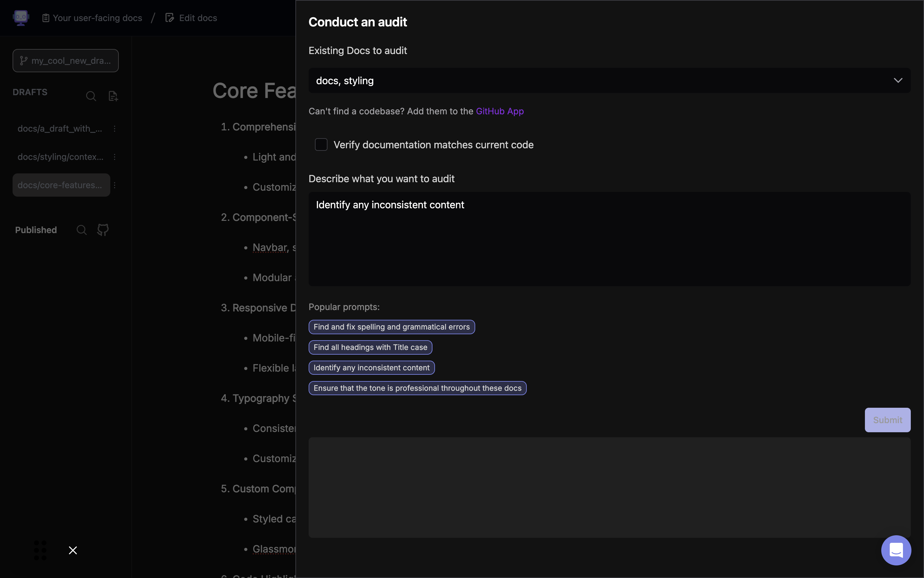Search published docs magnifier icon
Image resolution: width=924 pixels, height=578 pixels.
(x=81, y=230)
